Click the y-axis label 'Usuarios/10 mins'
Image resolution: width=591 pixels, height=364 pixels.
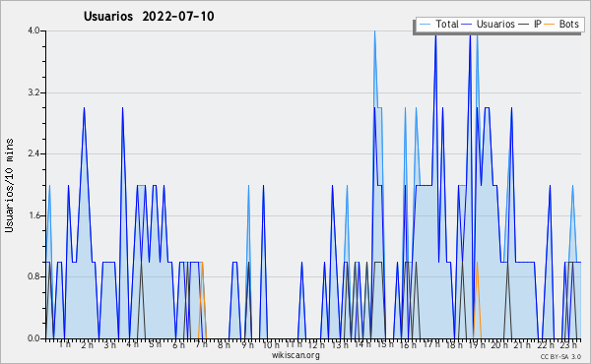point(9,185)
